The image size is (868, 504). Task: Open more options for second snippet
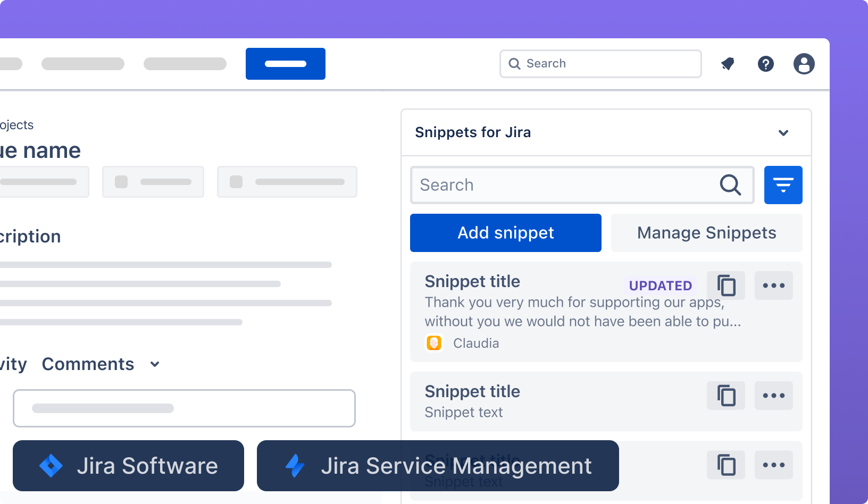click(x=774, y=396)
